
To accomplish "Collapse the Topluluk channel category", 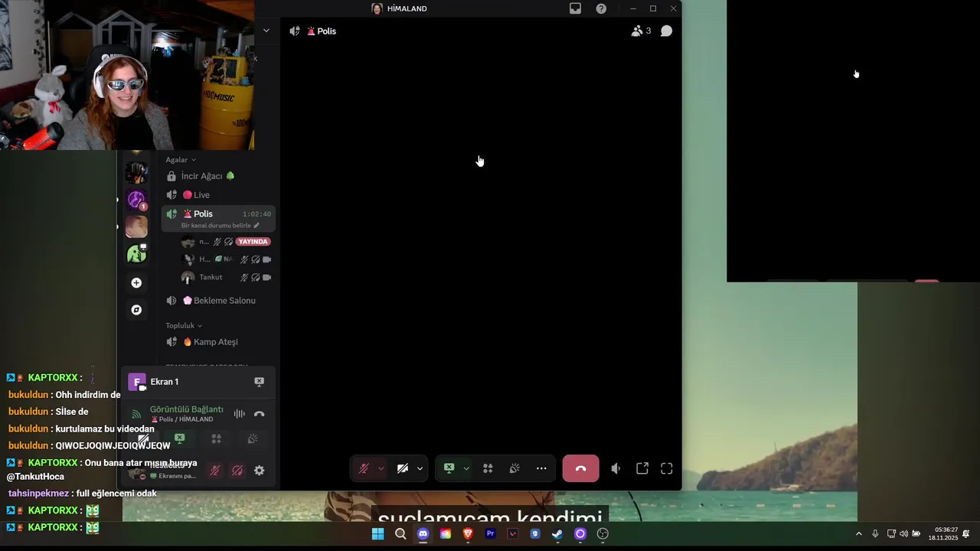I will pos(184,325).
